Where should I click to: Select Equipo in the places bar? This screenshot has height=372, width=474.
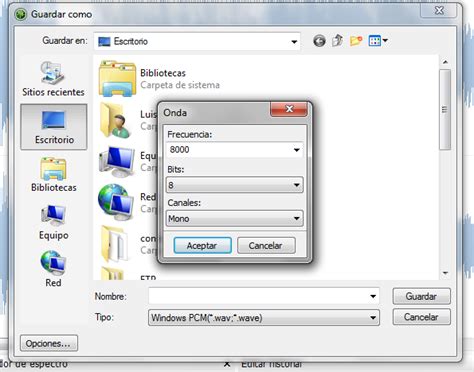pos(54,222)
